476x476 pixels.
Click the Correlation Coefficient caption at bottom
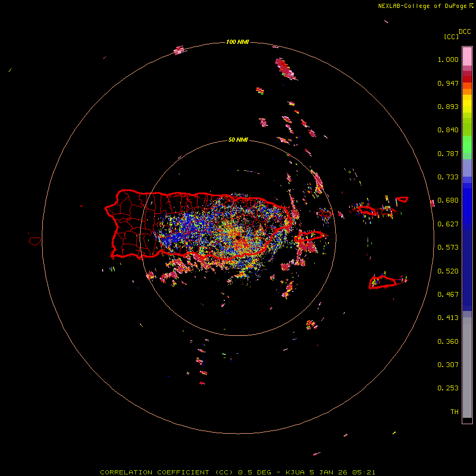pyautogui.click(x=237, y=472)
